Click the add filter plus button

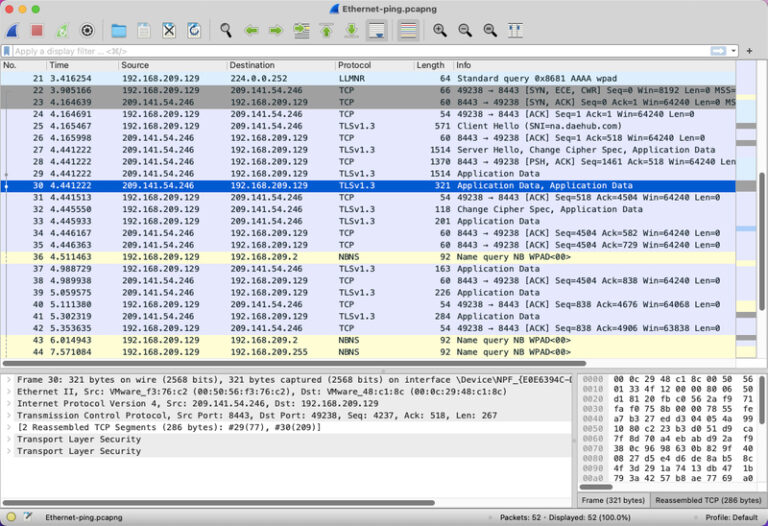click(x=749, y=50)
